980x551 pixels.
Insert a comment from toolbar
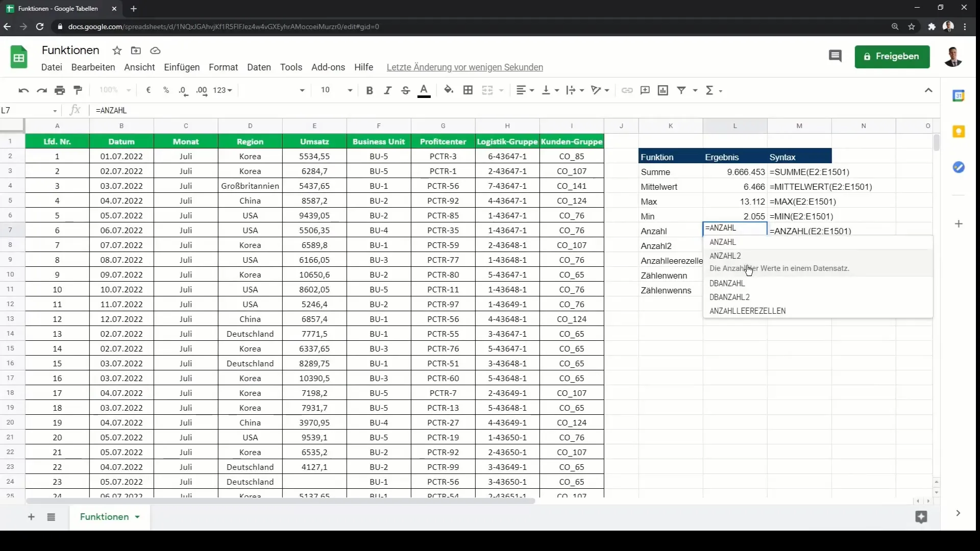point(645,90)
